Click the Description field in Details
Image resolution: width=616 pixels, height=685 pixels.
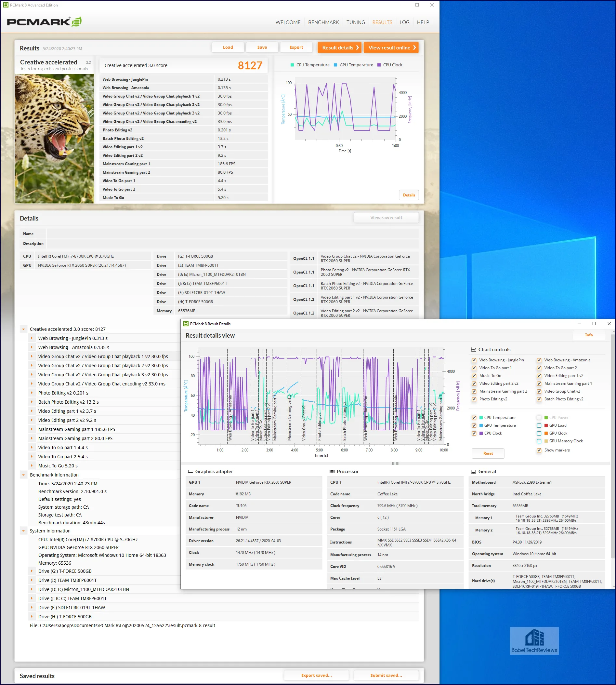tap(232, 243)
